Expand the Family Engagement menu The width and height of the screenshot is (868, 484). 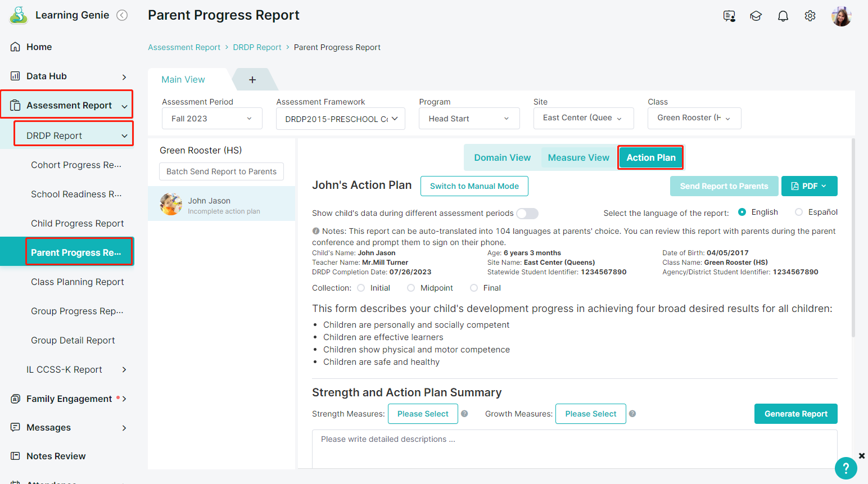coord(124,399)
